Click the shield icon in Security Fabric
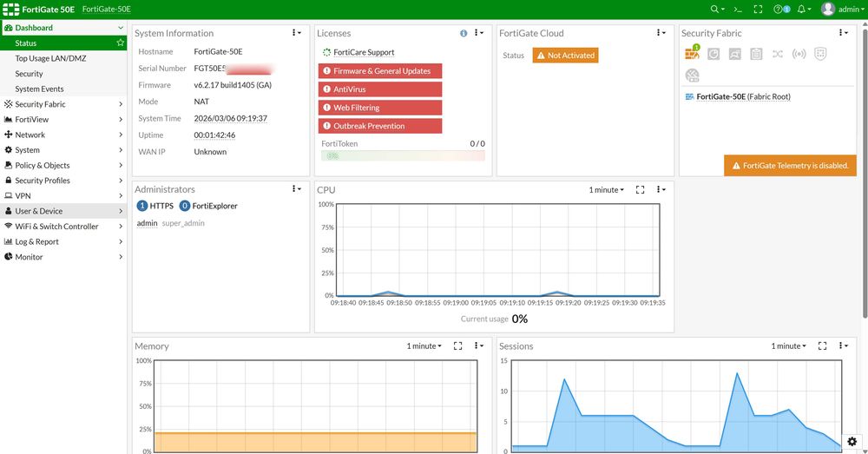The height and width of the screenshot is (454, 868). [x=820, y=54]
